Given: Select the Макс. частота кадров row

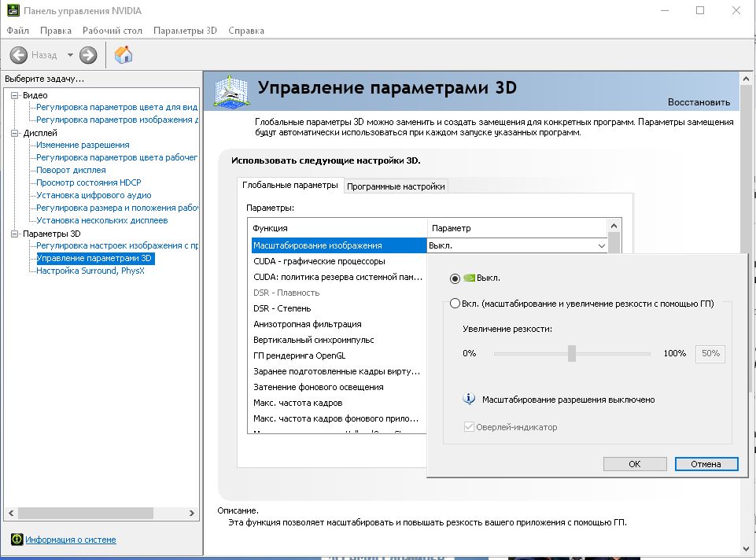Looking at the screenshot, I should coord(339,403).
